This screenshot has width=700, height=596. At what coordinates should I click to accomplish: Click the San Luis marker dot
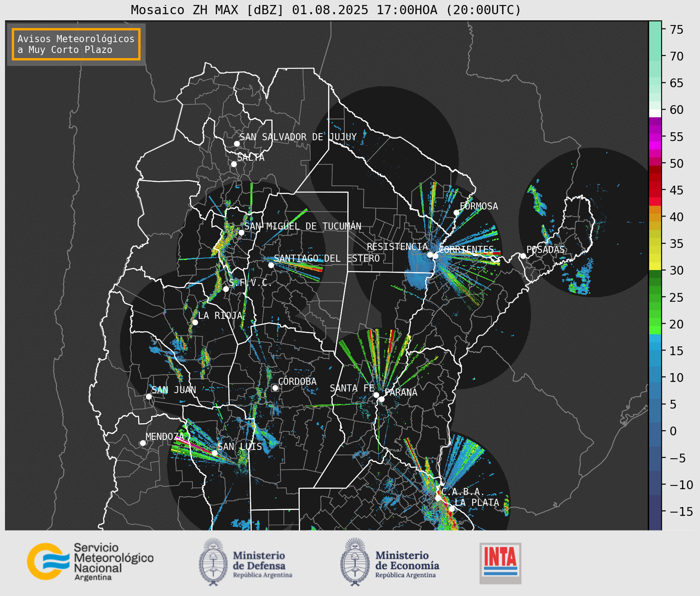(215, 453)
